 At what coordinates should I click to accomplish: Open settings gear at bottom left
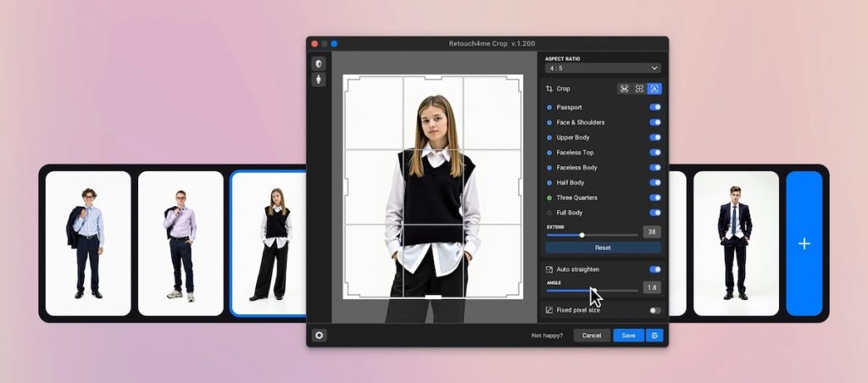click(x=320, y=335)
